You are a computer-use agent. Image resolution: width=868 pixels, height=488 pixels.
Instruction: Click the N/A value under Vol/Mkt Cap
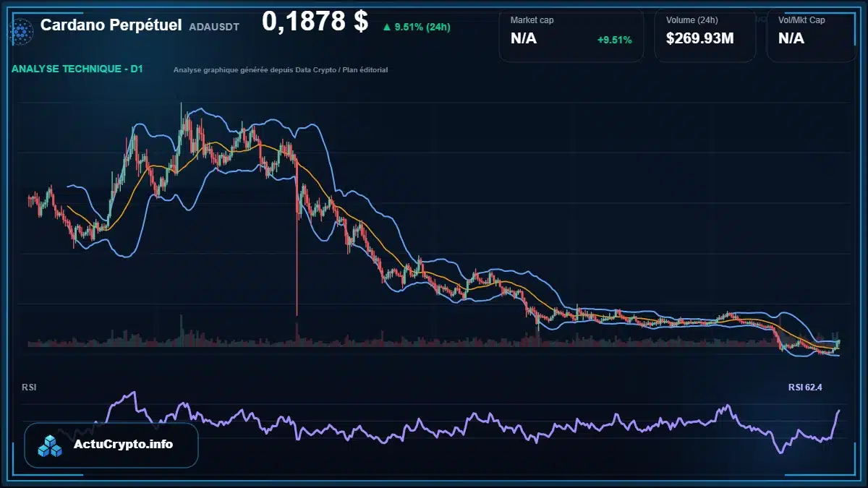tap(791, 39)
